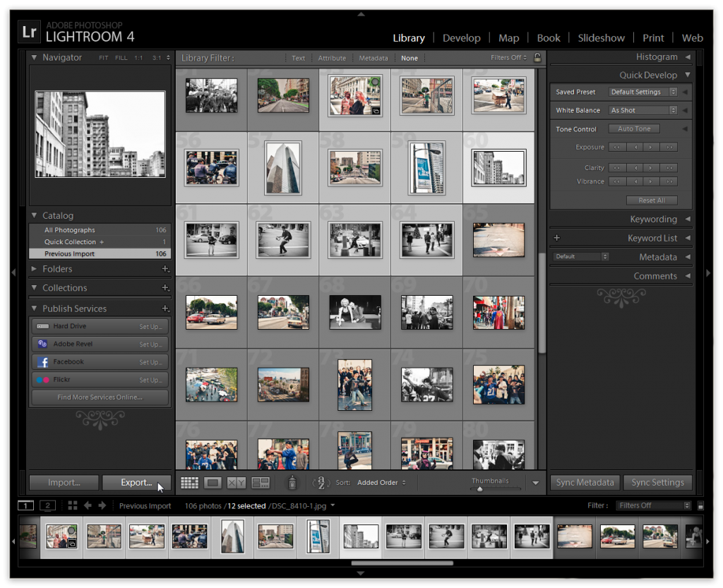
Task: Select None library filter
Action: pos(410,58)
